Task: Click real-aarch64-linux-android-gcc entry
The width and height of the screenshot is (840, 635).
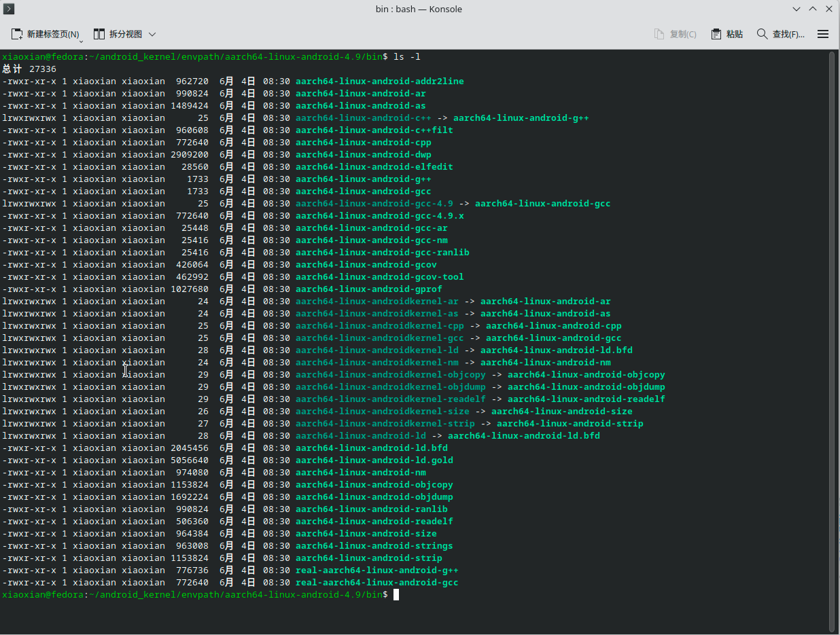Action: coord(377,583)
